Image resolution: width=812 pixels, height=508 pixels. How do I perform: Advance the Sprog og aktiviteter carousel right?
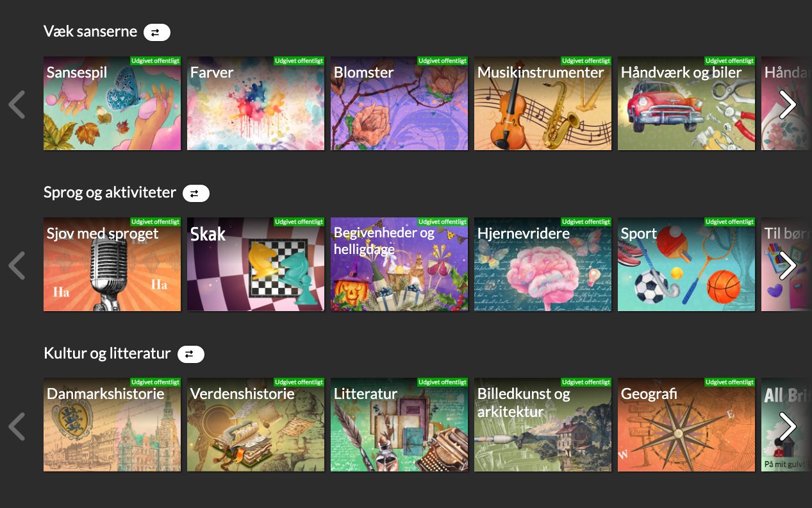click(x=788, y=266)
